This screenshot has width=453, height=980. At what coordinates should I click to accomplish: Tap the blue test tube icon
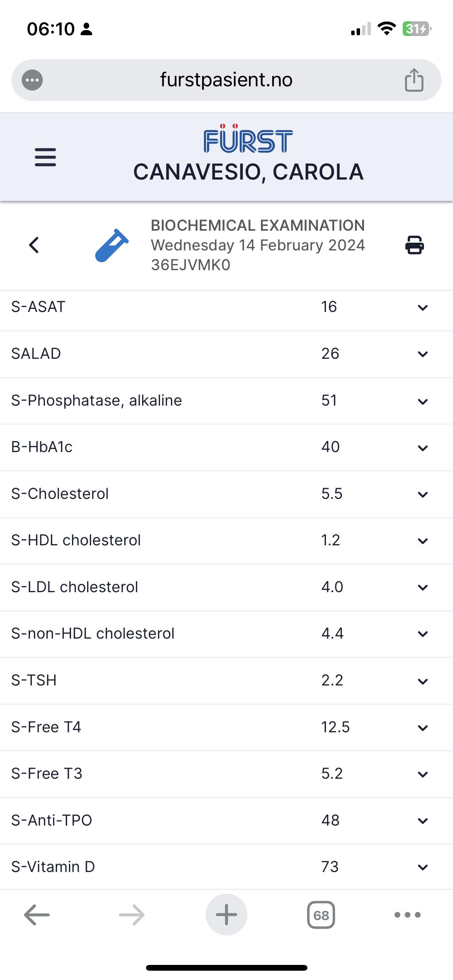[112, 245]
